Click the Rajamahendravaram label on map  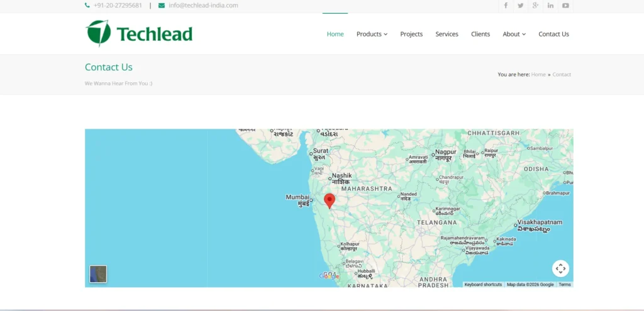(463, 240)
